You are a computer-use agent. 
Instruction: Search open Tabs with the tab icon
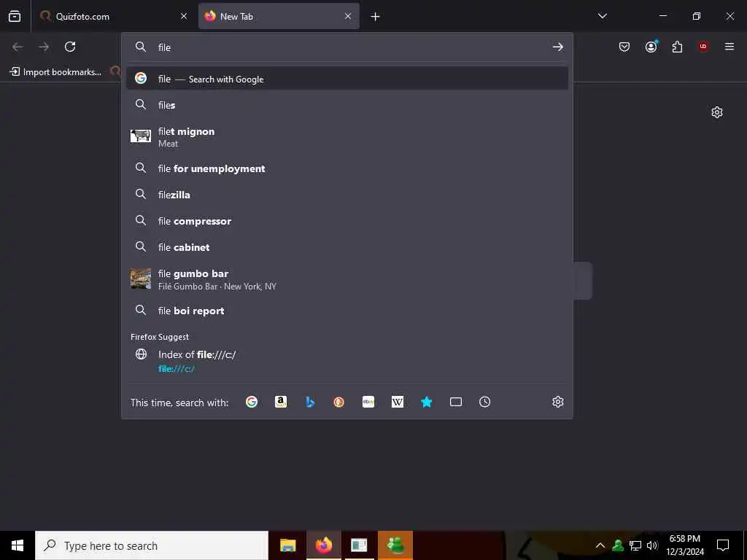coord(456,402)
